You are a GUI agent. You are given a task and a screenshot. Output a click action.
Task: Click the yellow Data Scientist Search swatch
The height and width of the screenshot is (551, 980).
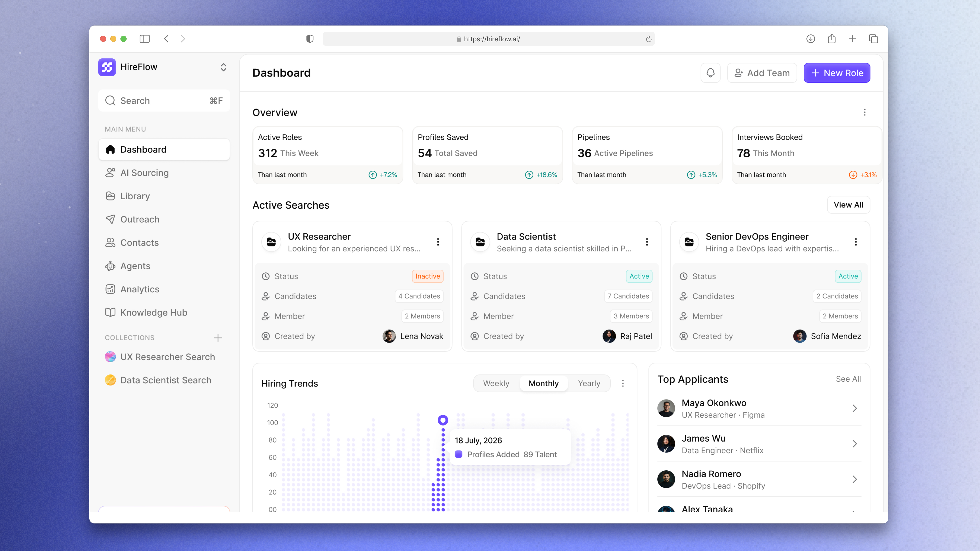point(110,380)
